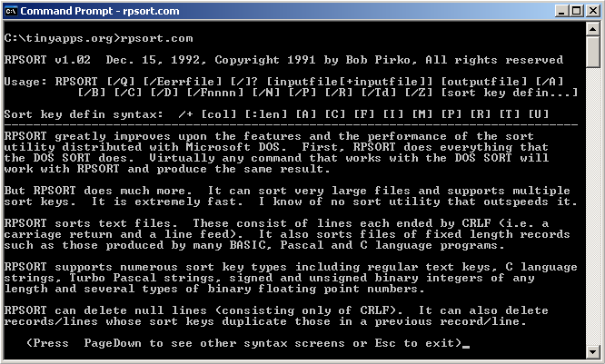Viewport: 605px width, 364px height.
Task: Click the word 'Esc' in the bottom prompt
Action: (x=385, y=343)
